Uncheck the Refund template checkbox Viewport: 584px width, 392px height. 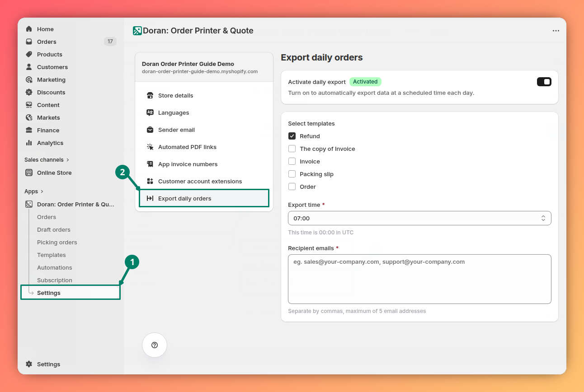coord(292,136)
